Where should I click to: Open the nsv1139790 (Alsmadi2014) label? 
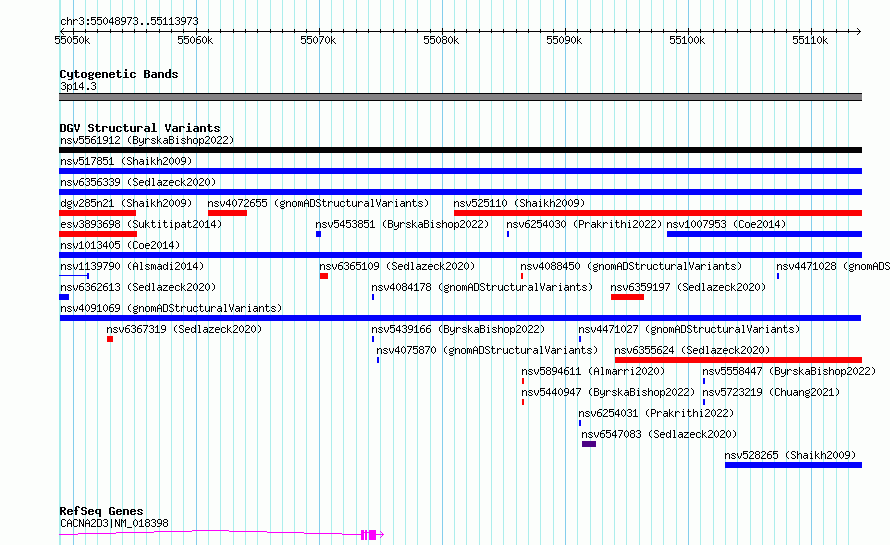click(x=132, y=266)
